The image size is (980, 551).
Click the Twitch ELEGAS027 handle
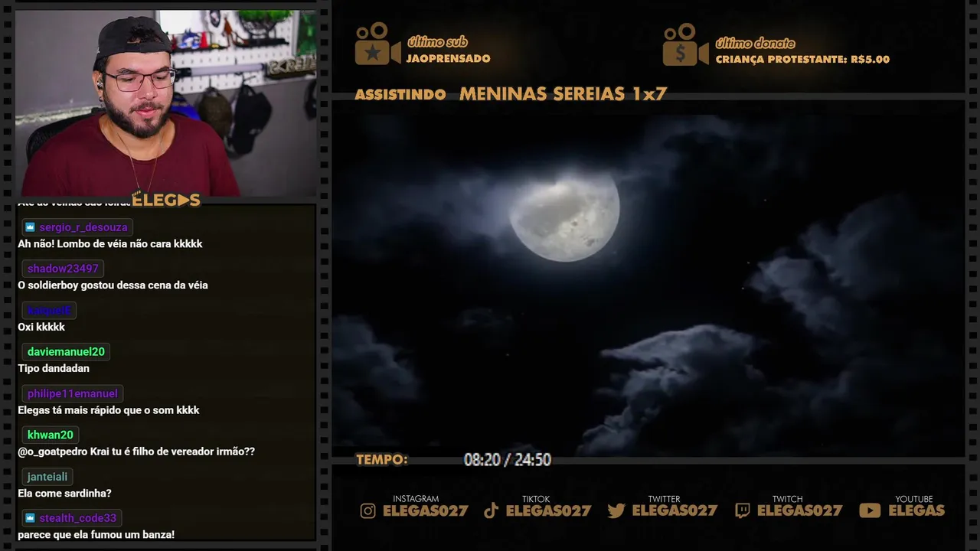pos(800,511)
